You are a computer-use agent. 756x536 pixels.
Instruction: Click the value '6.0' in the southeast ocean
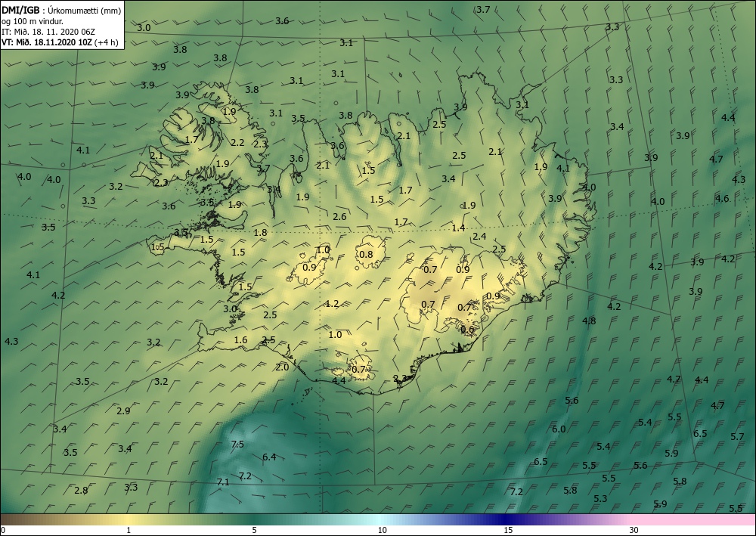pyautogui.click(x=559, y=429)
